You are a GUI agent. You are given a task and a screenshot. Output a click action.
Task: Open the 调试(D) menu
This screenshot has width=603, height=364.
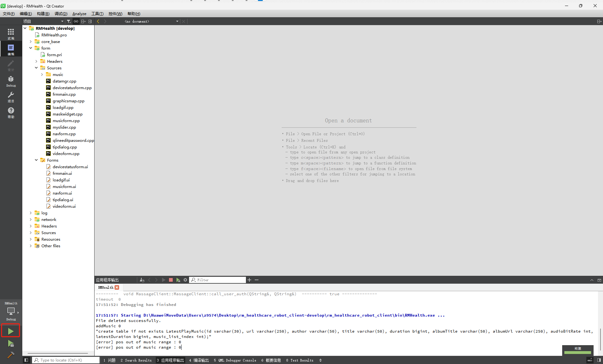pyautogui.click(x=61, y=14)
